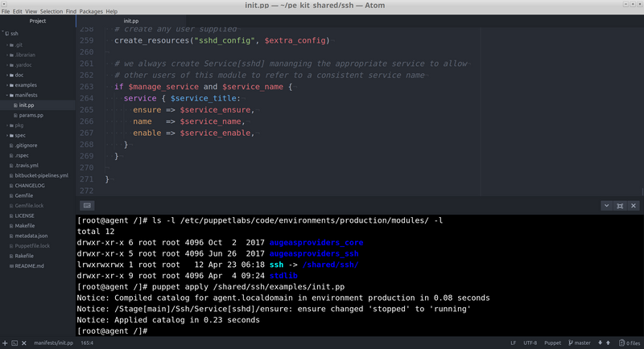Hide the terminal panel with the down chevron
The width and height of the screenshot is (644, 349).
(606, 206)
